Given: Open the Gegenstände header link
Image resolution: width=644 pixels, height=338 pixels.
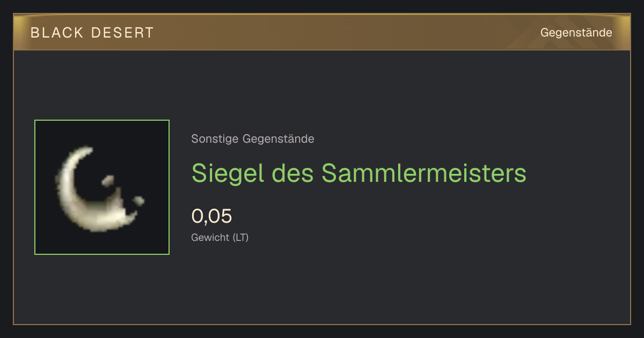Looking at the screenshot, I should point(576,33).
